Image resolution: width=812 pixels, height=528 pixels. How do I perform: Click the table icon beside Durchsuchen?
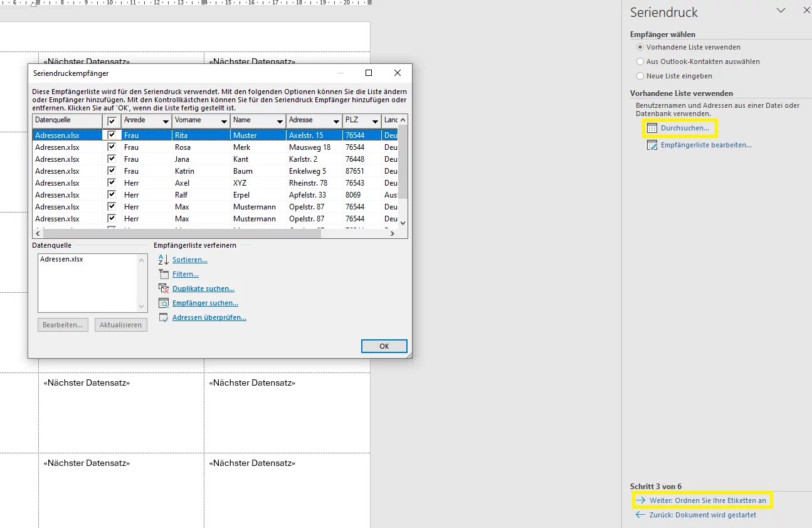[x=653, y=128]
